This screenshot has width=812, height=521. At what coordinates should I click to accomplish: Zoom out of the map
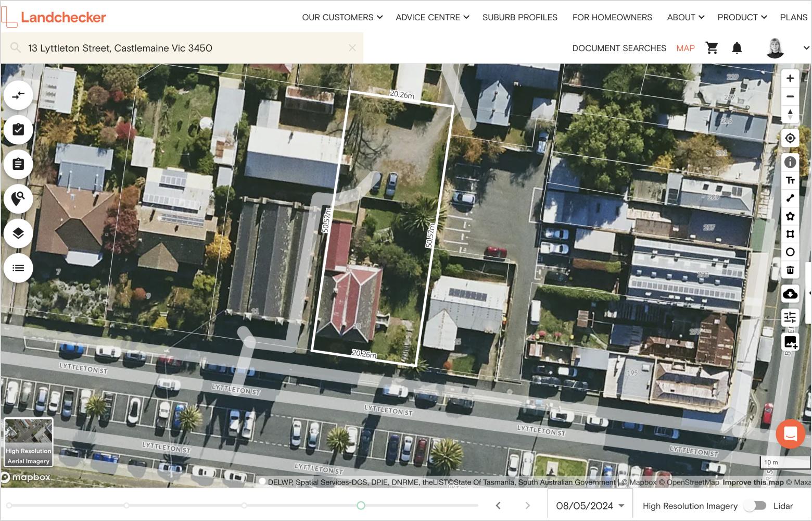point(790,96)
